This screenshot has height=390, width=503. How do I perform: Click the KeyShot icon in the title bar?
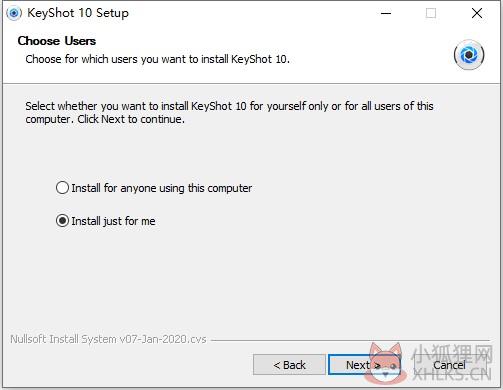14,13
